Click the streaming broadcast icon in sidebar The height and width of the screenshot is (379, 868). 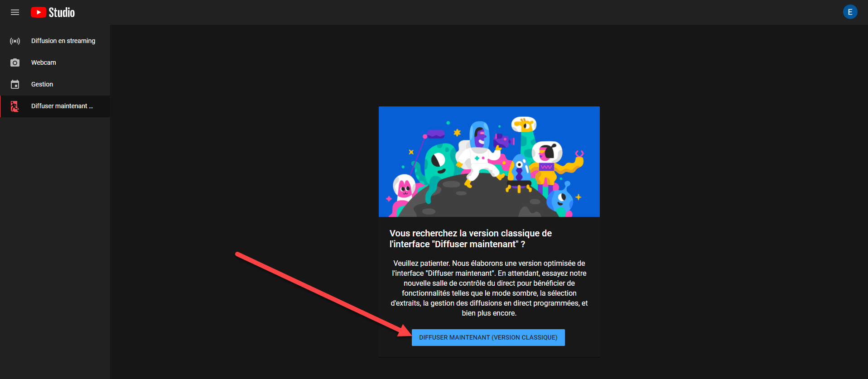click(15, 41)
